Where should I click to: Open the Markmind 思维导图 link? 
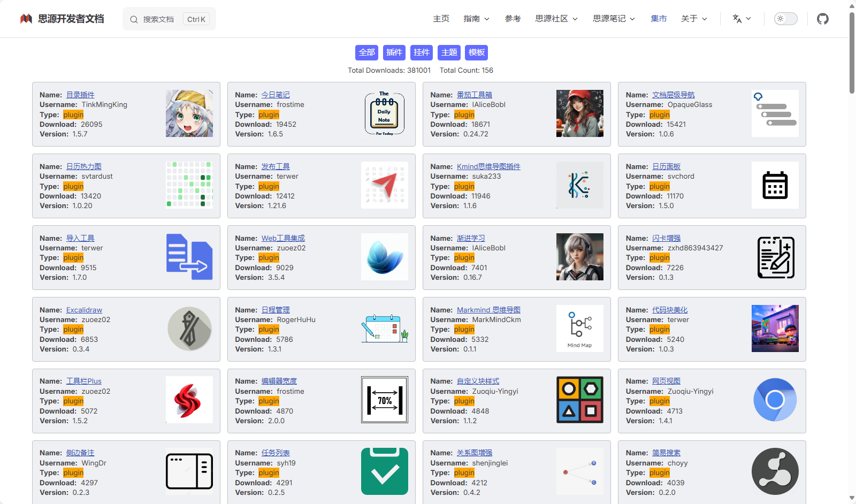tap(488, 310)
